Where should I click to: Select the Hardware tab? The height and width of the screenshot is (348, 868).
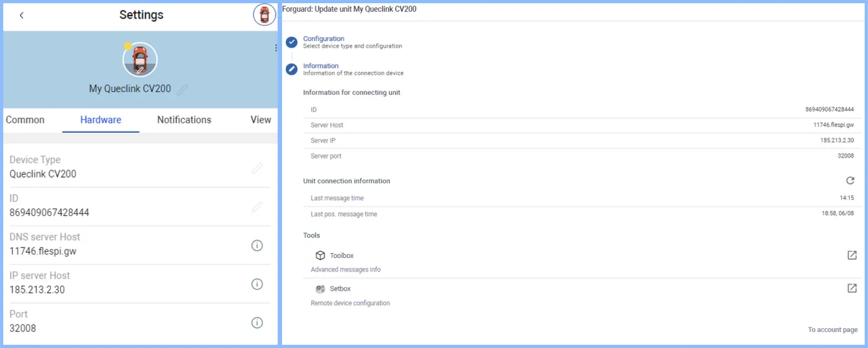[x=100, y=120]
